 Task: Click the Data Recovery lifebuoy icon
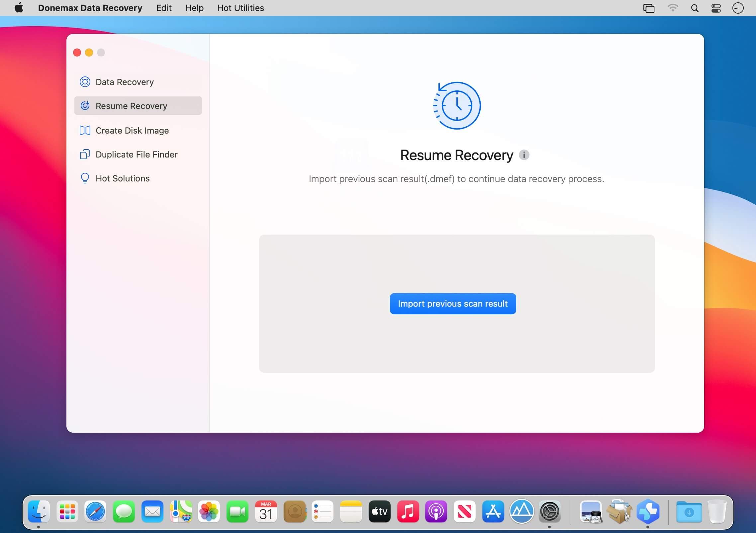(85, 82)
